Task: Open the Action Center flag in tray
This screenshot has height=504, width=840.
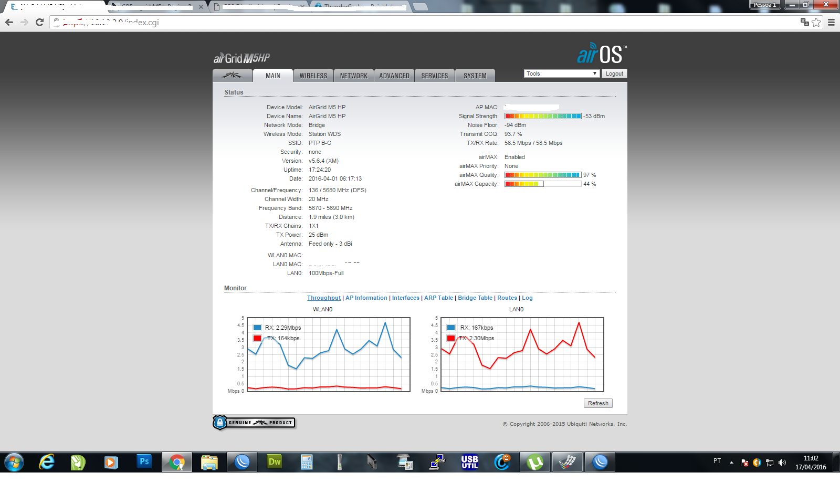Action: (x=744, y=463)
